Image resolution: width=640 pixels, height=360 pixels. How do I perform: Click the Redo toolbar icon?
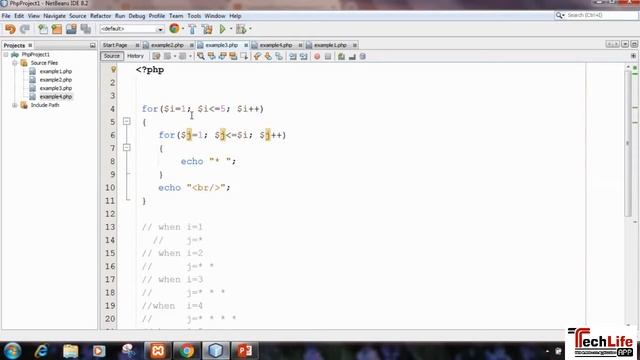point(25,29)
